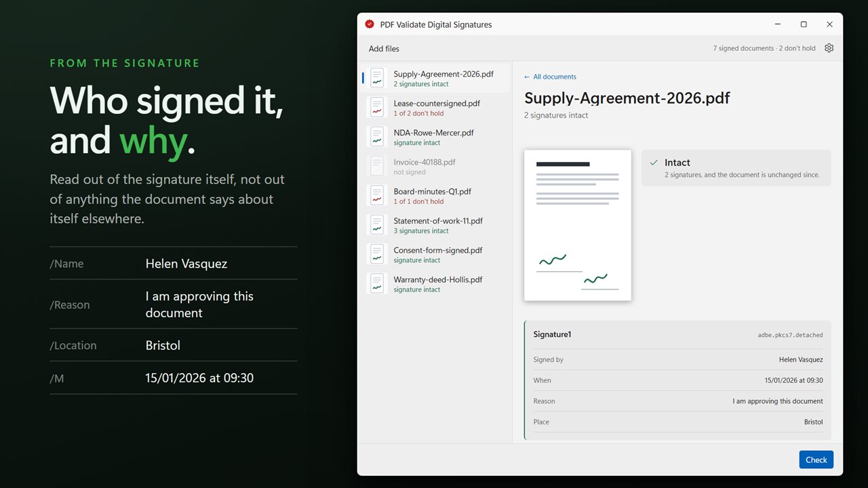Click the NDA-Rowe-Mercer.pdf document icon

click(x=377, y=137)
